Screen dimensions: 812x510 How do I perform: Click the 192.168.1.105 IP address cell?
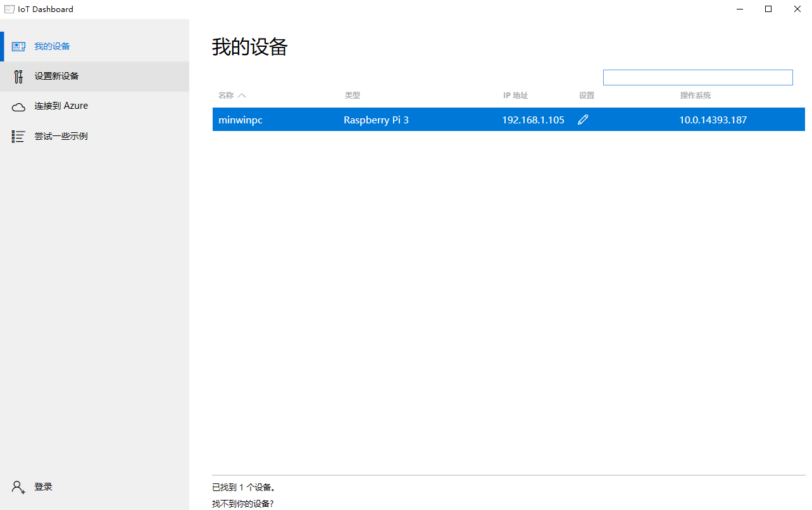[533, 120]
